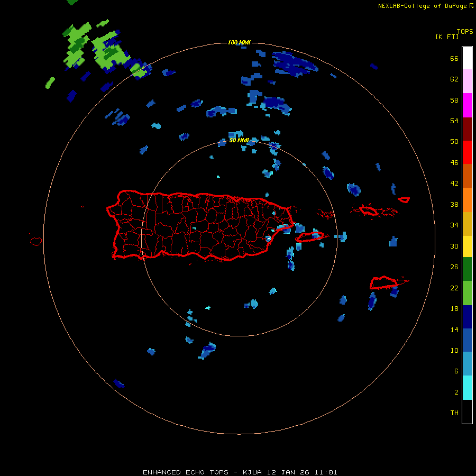Click the 54 value on the legend
This screenshot has width=476, height=476.
454,121
